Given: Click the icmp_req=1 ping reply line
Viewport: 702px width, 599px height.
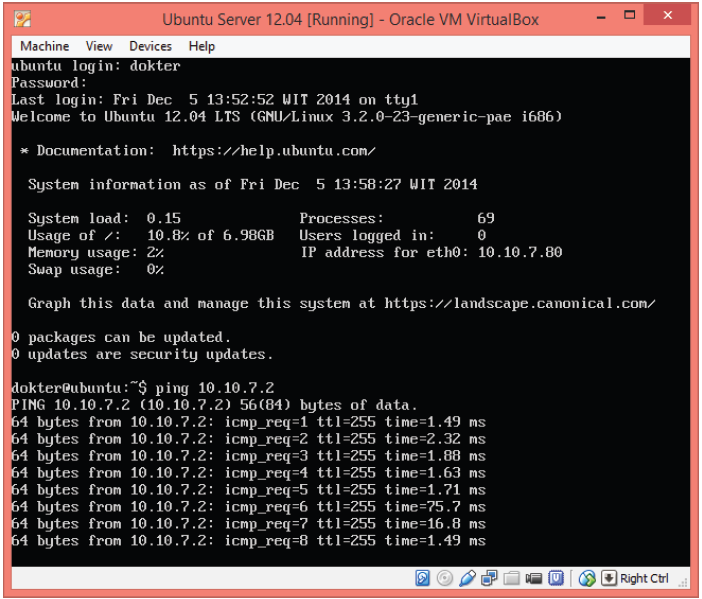Looking at the screenshot, I should [x=248, y=422].
